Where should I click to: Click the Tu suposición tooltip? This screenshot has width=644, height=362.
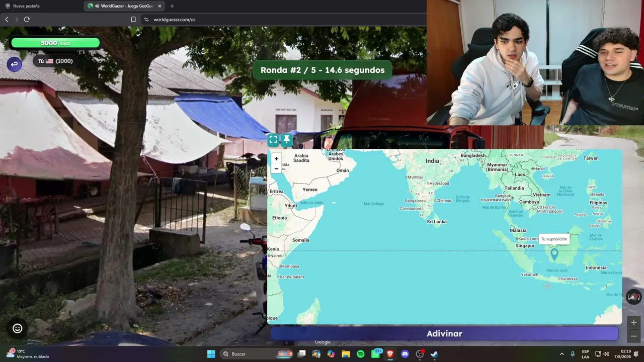pos(554,239)
